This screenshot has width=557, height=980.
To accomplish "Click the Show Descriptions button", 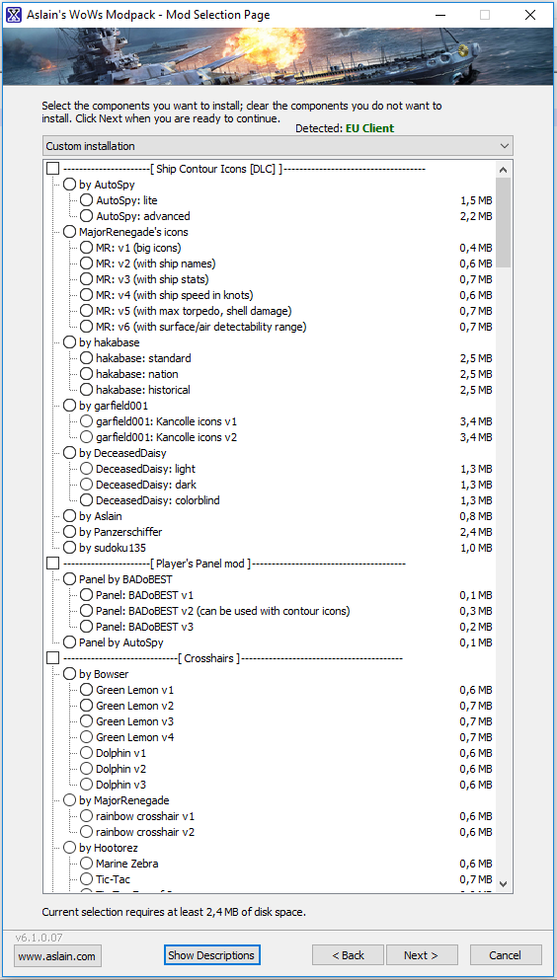I will tap(211, 955).
